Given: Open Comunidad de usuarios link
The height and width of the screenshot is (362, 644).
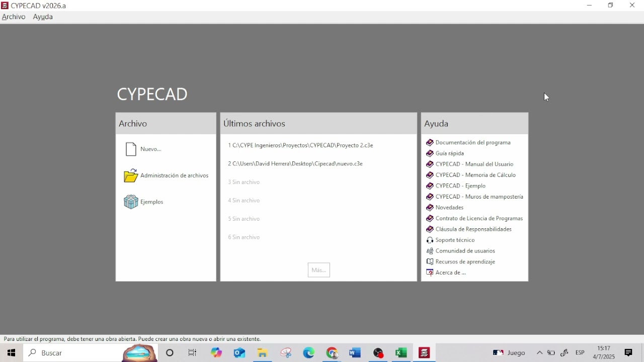Looking at the screenshot, I should [x=461, y=251].
